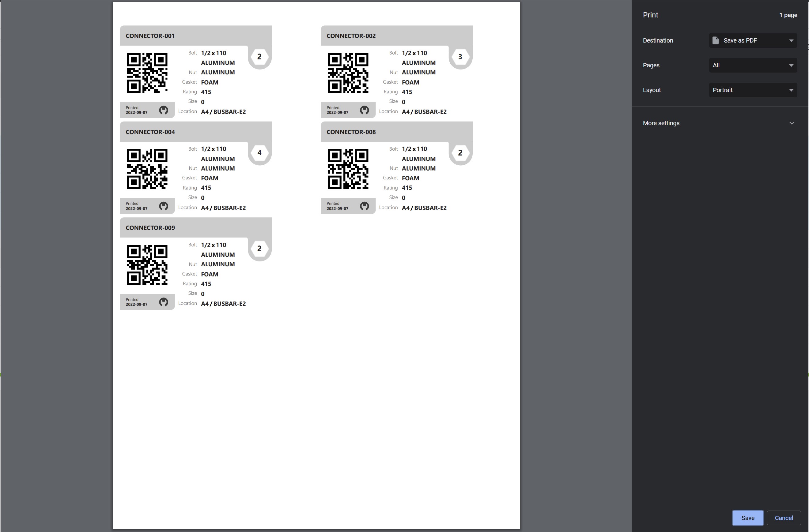Select the CONNECTOR-008 title text
809x532 pixels.
[351, 132]
